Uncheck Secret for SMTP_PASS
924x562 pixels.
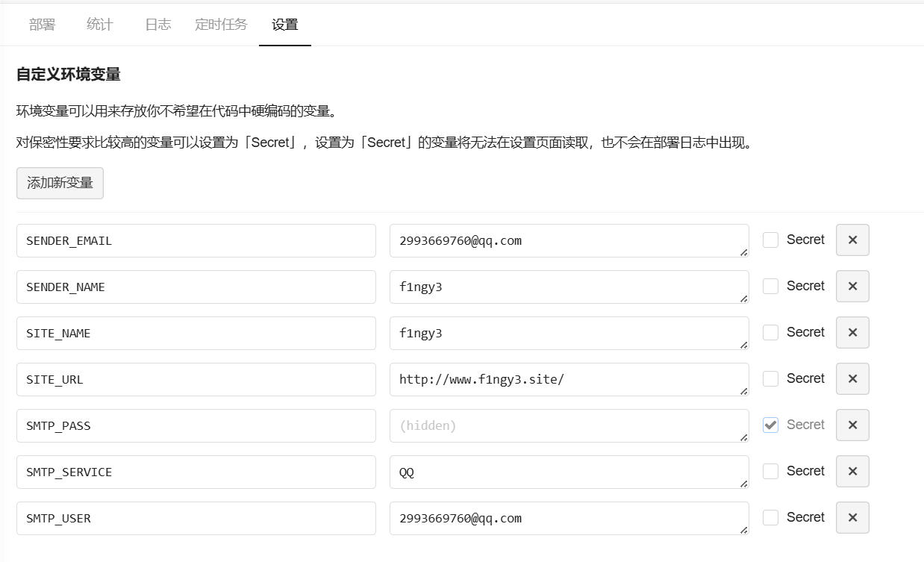pos(770,425)
